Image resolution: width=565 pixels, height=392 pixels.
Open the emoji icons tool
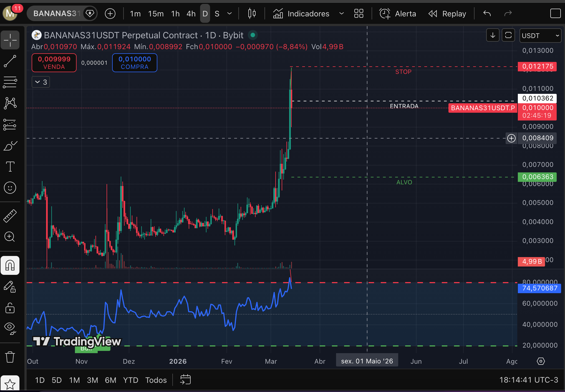coord(10,188)
